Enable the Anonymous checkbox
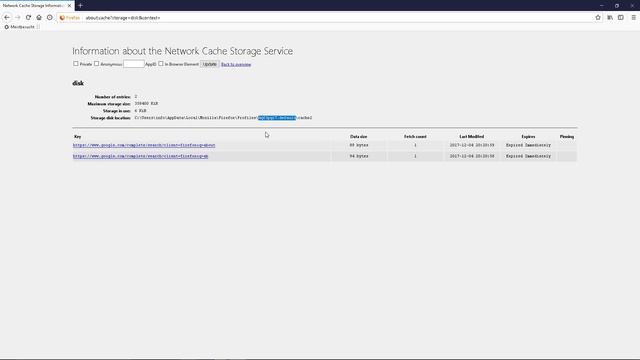 tap(97, 64)
